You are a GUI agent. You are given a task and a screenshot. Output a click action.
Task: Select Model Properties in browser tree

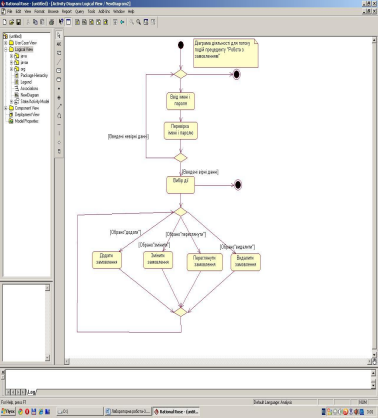click(27, 121)
